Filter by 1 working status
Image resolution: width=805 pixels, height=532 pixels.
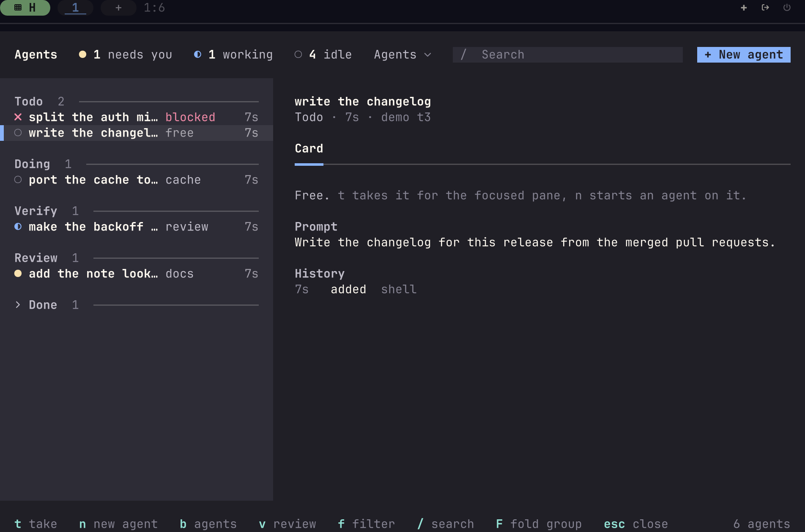(233, 55)
